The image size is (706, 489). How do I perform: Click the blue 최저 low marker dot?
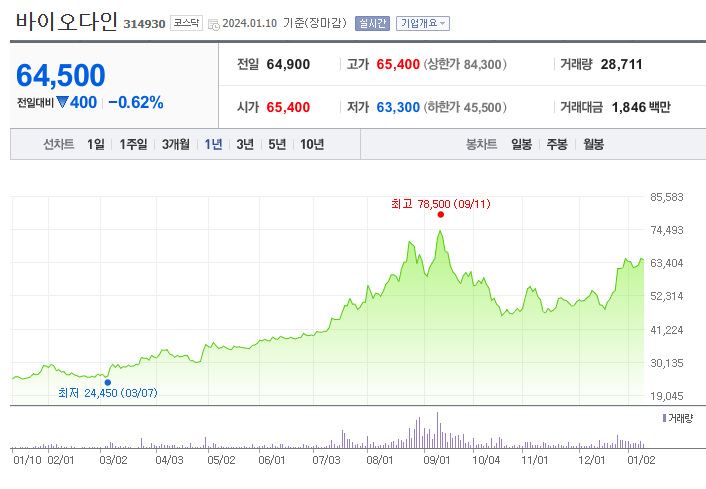108,382
